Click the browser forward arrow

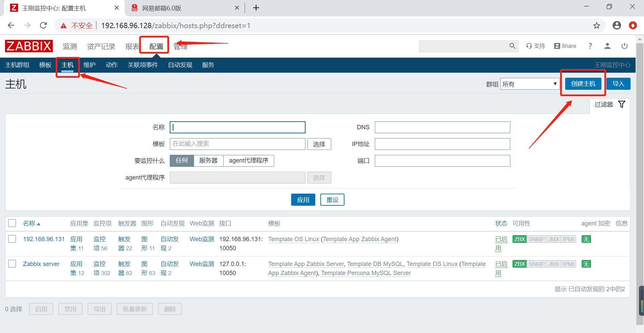click(x=27, y=25)
